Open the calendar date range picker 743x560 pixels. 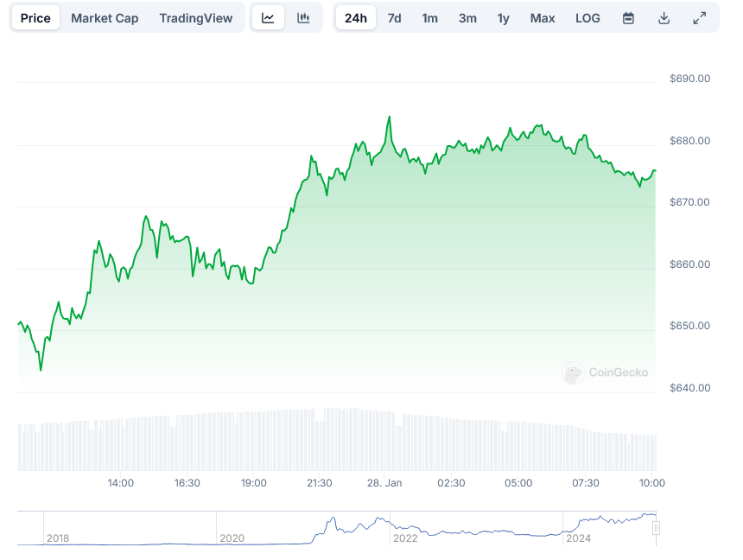[x=628, y=18]
